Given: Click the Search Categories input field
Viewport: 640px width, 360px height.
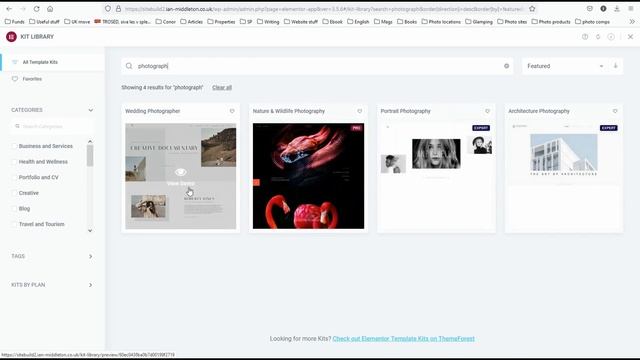Looking at the screenshot, I should tap(52, 127).
